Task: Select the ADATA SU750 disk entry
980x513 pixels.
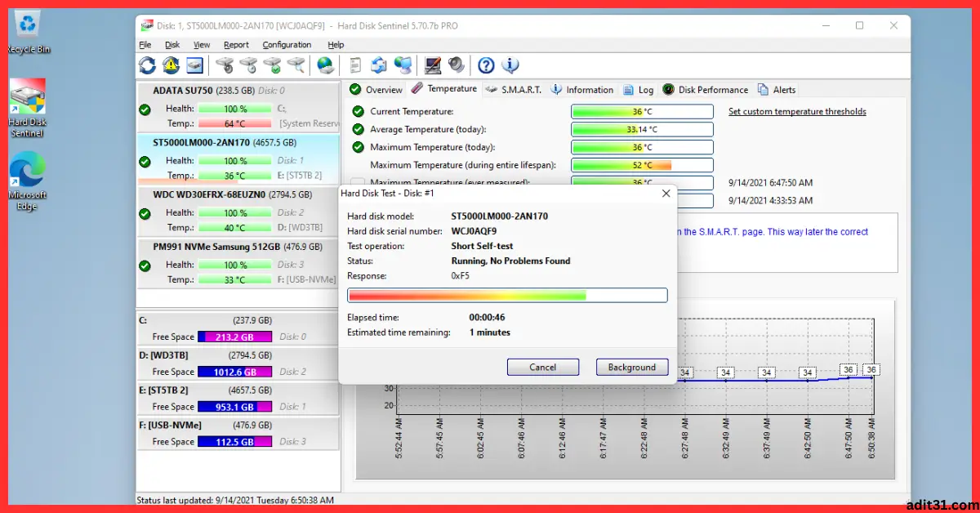Action: coord(238,106)
